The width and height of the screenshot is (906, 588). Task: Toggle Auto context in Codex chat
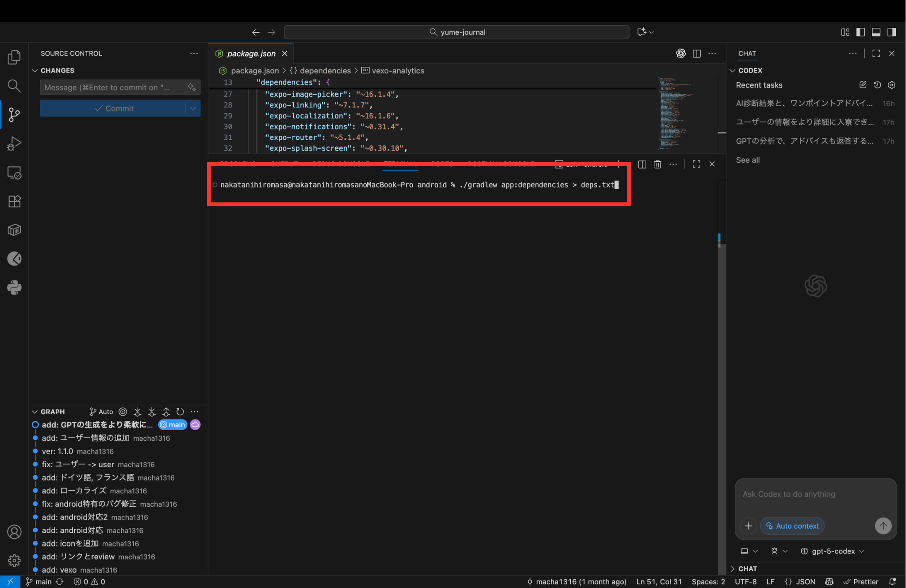[792, 526]
